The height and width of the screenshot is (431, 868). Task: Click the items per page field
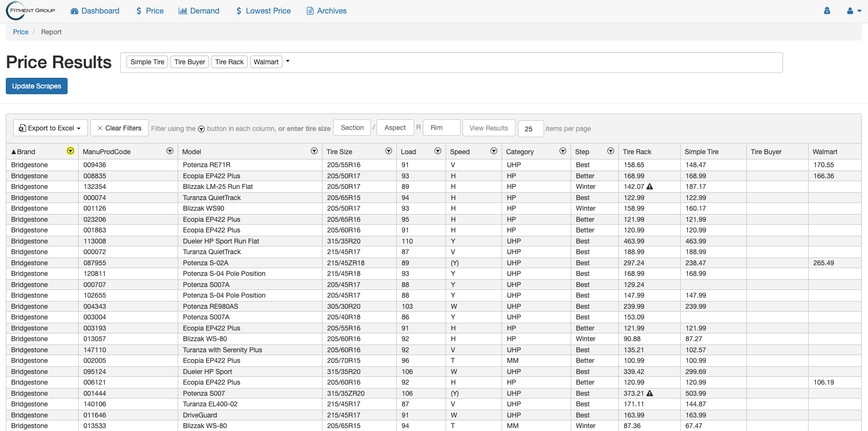point(531,129)
